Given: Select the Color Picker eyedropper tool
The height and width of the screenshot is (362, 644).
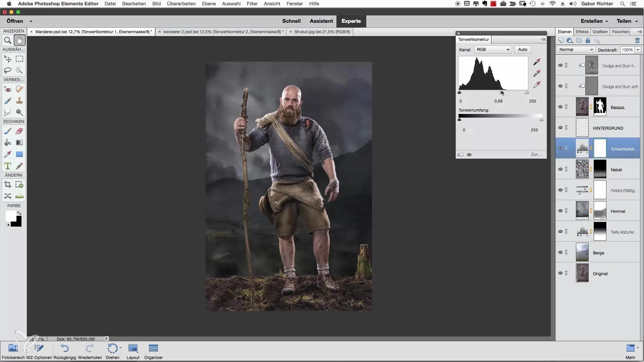Looking at the screenshot, I should 7,154.
